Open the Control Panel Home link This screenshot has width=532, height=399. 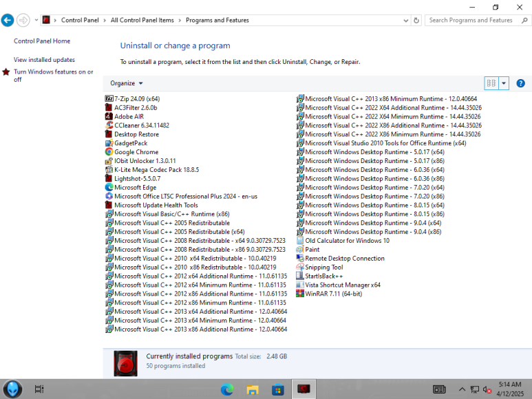(42, 41)
